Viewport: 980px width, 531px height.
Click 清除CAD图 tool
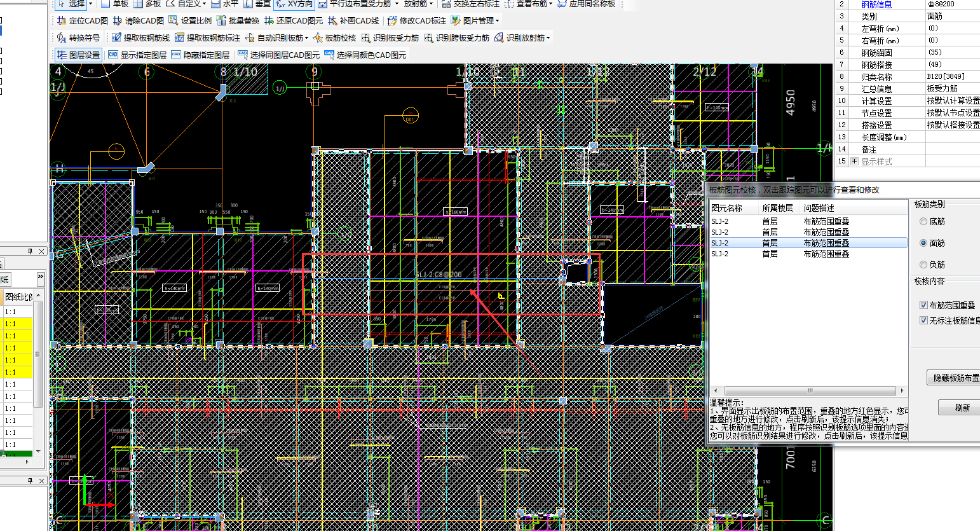139,20
